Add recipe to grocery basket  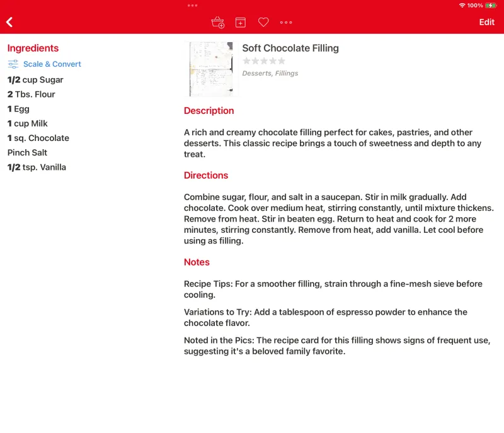(x=217, y=22)
